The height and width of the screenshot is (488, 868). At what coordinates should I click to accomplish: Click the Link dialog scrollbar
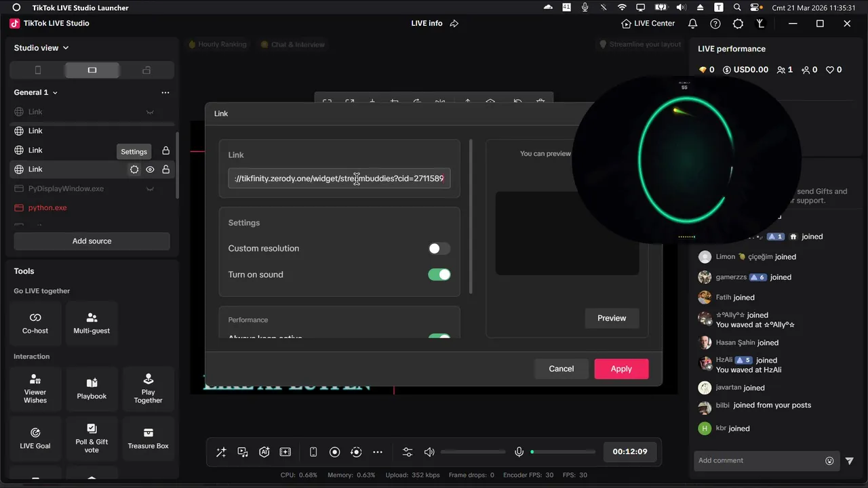[471, 217]
